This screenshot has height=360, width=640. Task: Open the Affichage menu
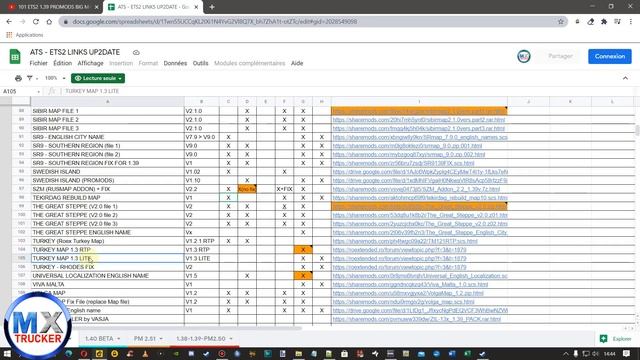click(90, 63)
